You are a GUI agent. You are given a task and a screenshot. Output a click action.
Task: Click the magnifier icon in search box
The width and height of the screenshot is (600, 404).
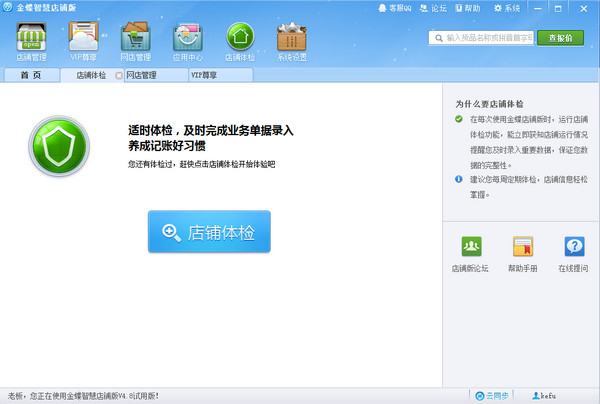[x=439, y=38]
